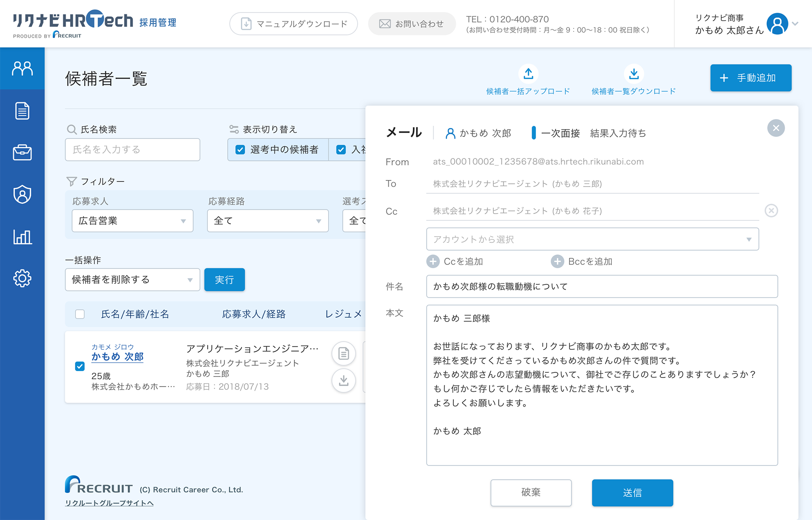This screenshot has height=520, width=812.
Task: Click the 候補者一覧ダウンロード download icon
Action: [634, 74]
